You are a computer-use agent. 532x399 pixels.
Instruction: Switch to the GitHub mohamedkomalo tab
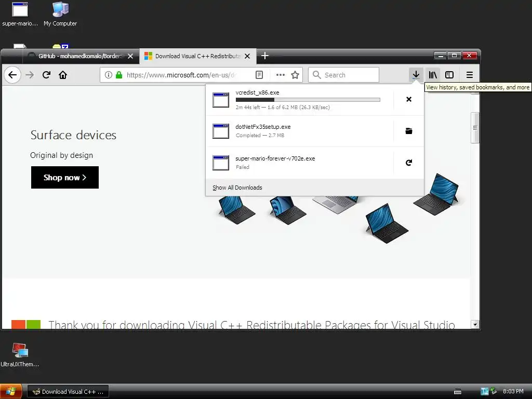tap(81, 56)
